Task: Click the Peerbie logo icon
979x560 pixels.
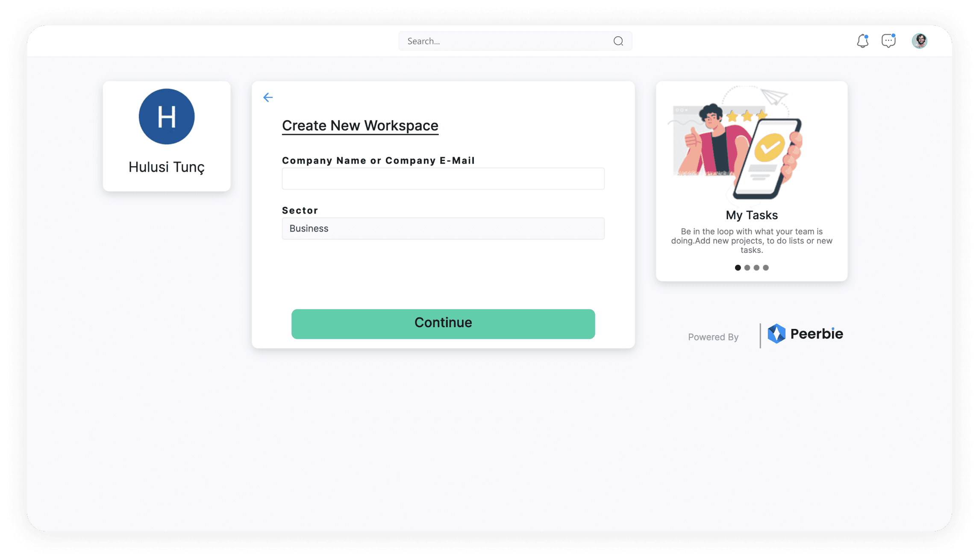Action: 776,333
